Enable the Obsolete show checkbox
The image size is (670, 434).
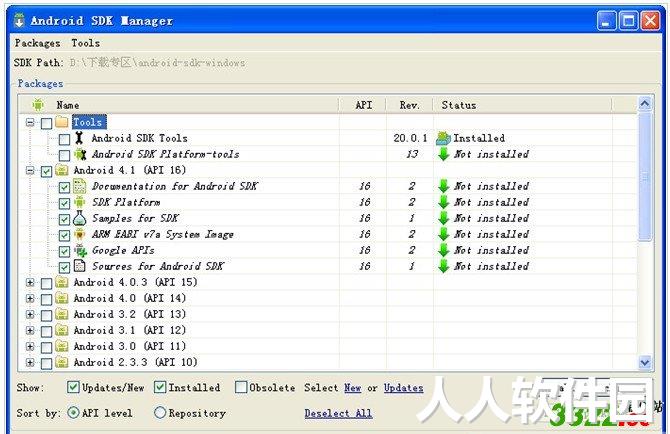(x=241, y=387)
